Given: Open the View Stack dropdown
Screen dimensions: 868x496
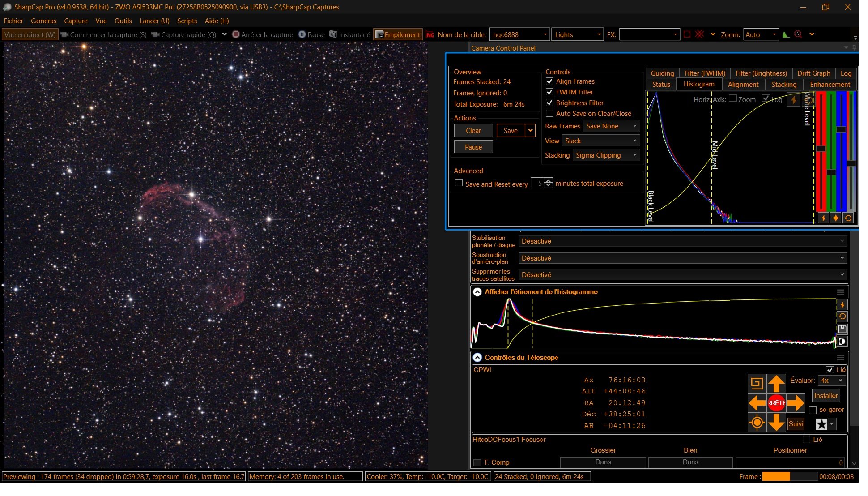Looking at the screenshot, I should [601, 141].
